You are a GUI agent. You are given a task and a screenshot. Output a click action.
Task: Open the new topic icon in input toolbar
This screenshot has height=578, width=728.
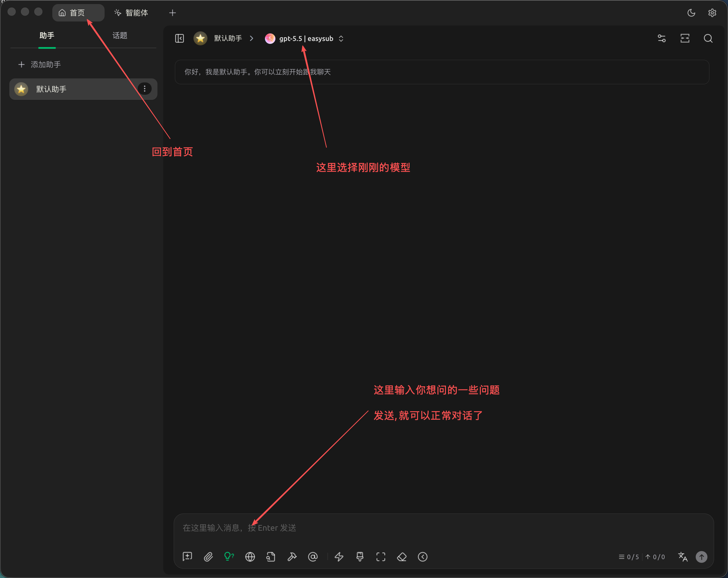[x=187, y=557]
